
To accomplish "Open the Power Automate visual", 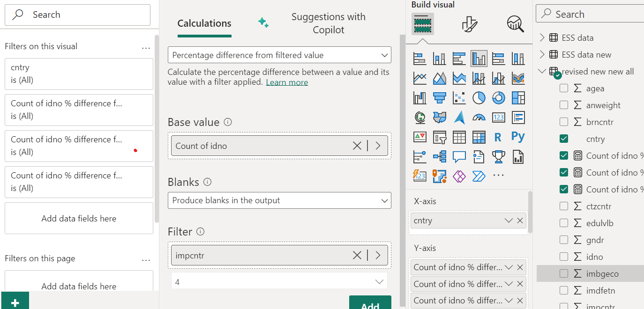I will click(x=479, y=177).
